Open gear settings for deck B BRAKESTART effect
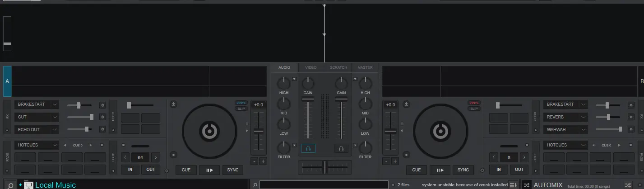This screenshot has width=644, height=189. click(631, 105)
